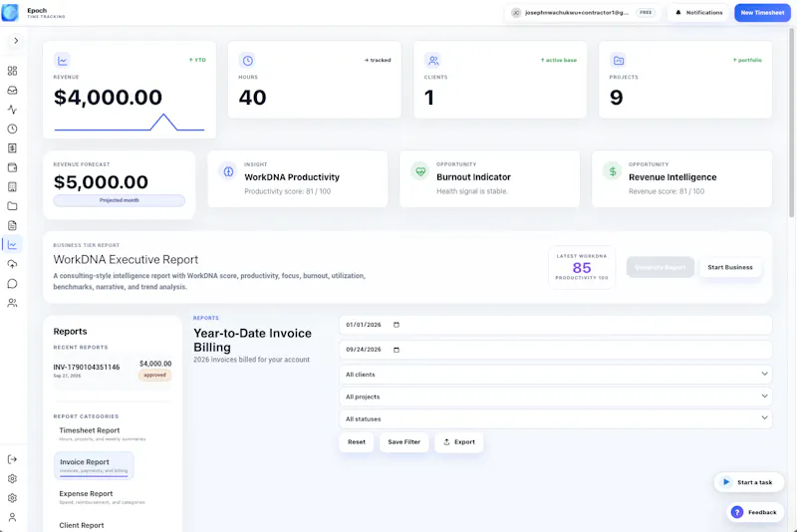Open the Feedback button
This screenshot has height=532, width=797.
click(755, 512)
